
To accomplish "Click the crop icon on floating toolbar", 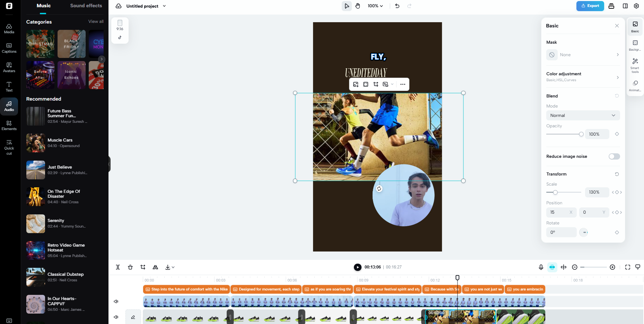I will 376,84.
